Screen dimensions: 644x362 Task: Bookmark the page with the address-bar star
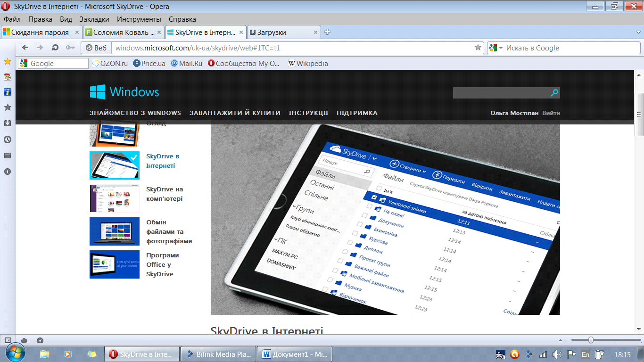pos(478,48)
